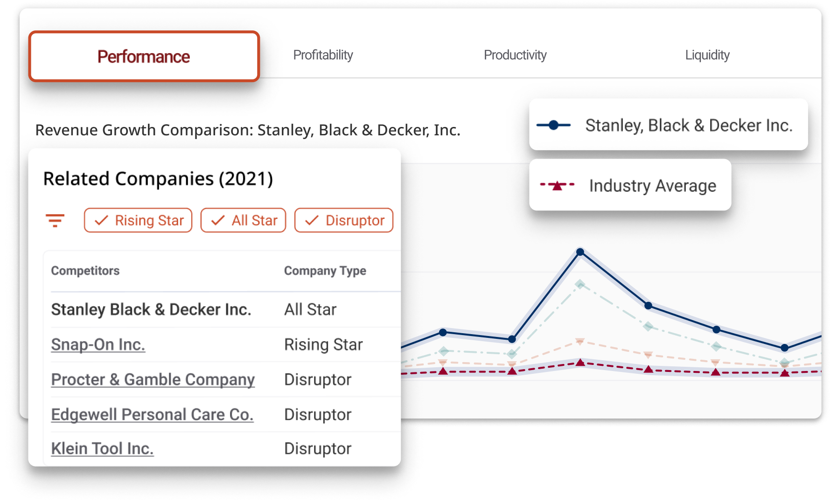Select the Productivity tab
This screenshot has width=831, height=504.
tap(515, 55)
